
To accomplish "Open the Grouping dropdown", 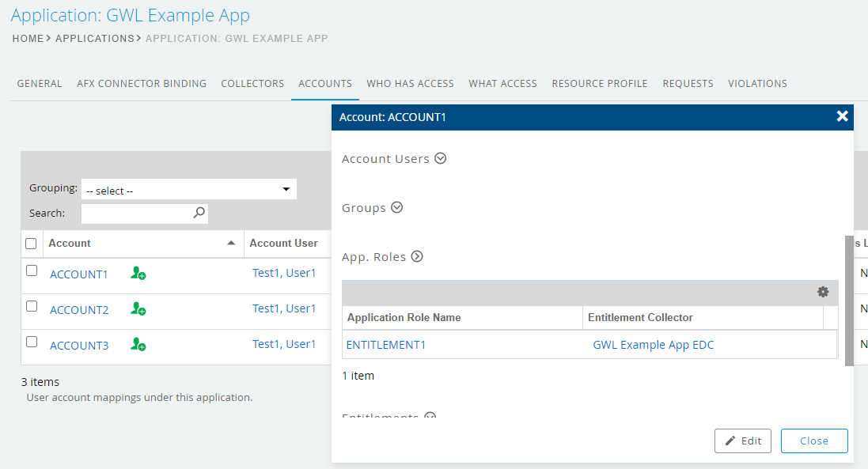I will click(x=188, y=190).
